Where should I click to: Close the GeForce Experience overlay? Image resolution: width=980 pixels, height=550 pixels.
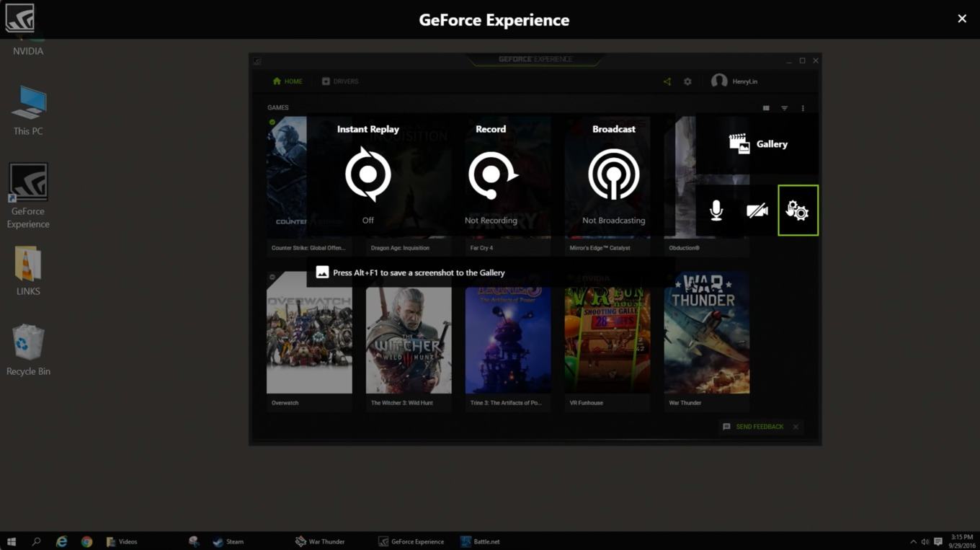pyautogui.click(x=962, y=19)
